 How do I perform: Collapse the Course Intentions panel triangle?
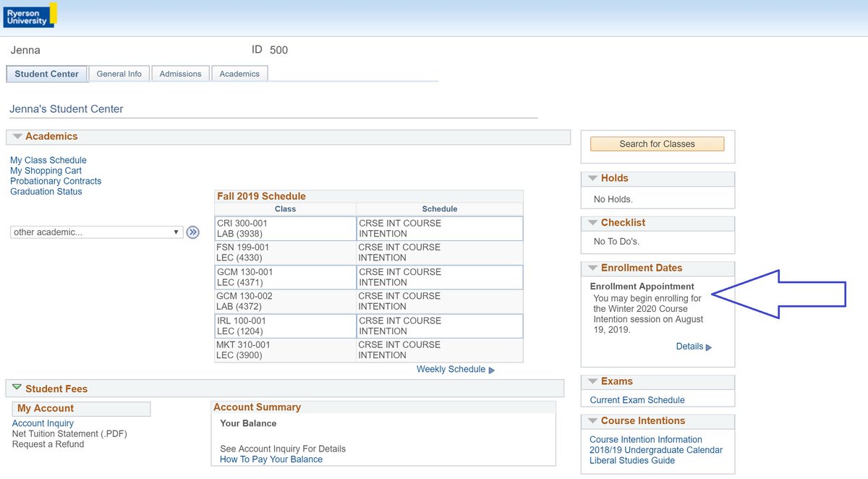point(592,420)
